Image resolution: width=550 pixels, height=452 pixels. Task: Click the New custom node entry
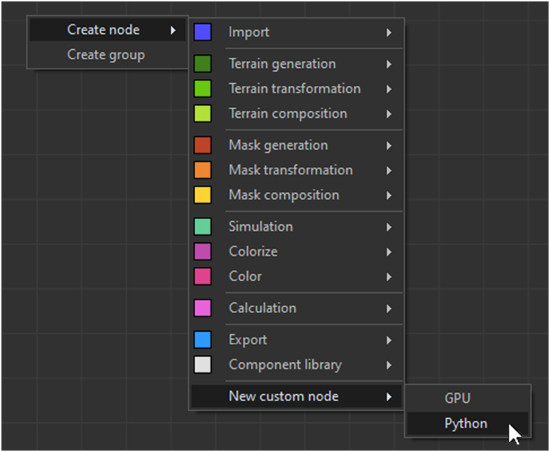(x=297, y=397)
